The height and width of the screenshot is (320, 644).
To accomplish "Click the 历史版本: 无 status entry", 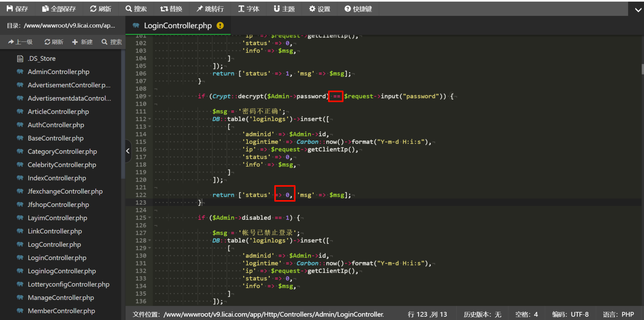I will (482, 314).
